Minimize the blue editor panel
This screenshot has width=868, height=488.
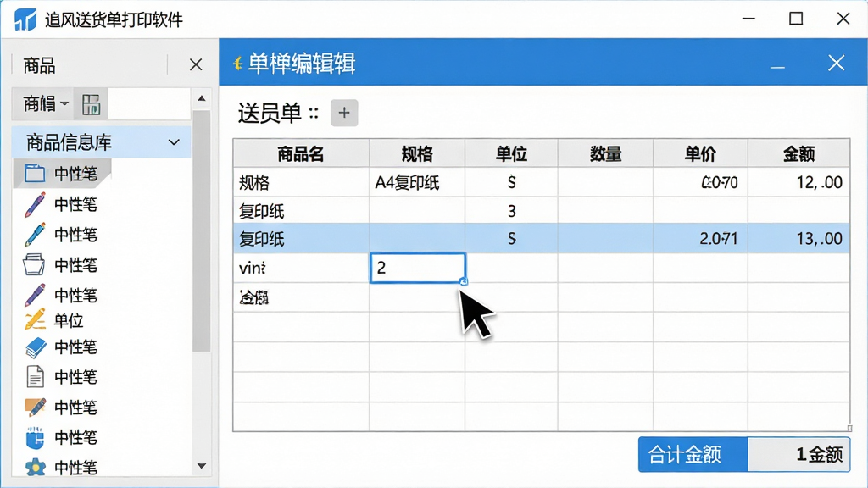pyautogui.click(x=777, y=67)
